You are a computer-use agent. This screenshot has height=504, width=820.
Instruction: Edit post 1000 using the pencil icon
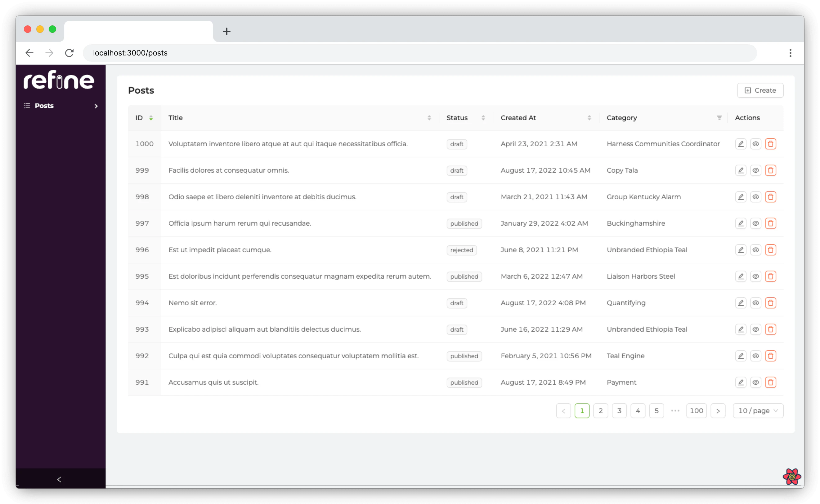(x=741, y=144)
